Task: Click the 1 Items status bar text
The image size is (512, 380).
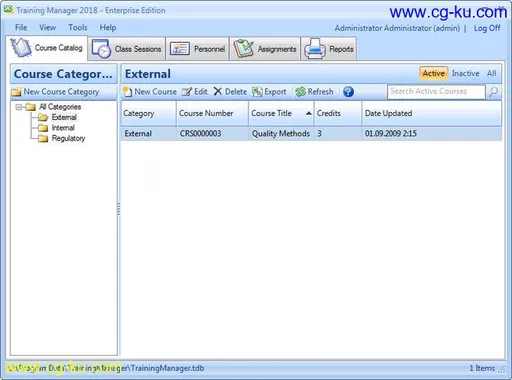Action: pos(482,368)
